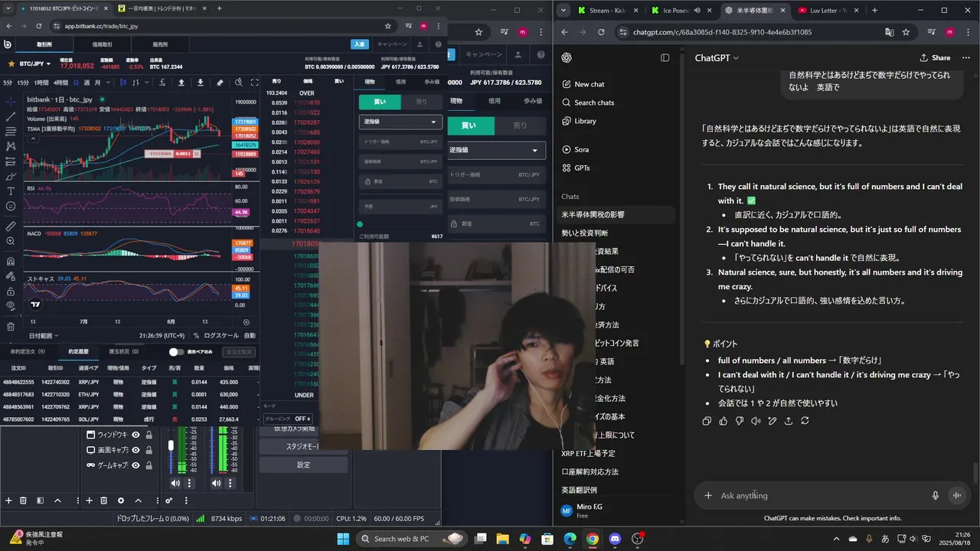Open Discord from Windows taskbar

(x=615, y=539)
